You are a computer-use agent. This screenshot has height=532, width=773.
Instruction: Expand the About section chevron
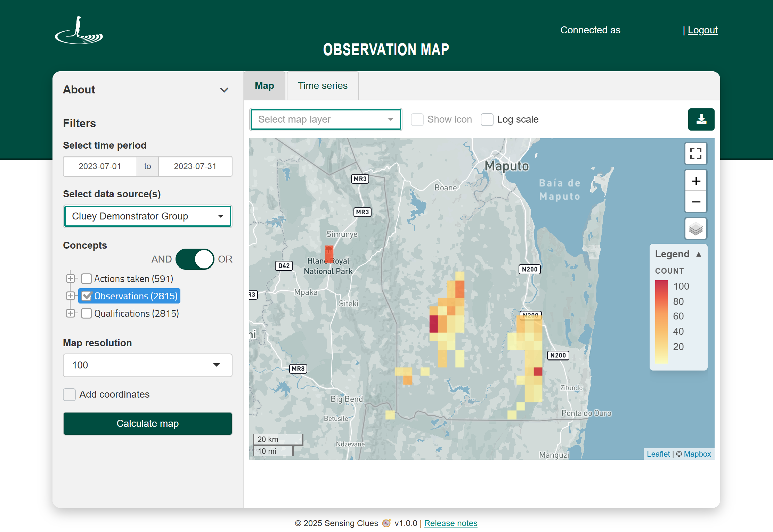[x=224, y=90]
